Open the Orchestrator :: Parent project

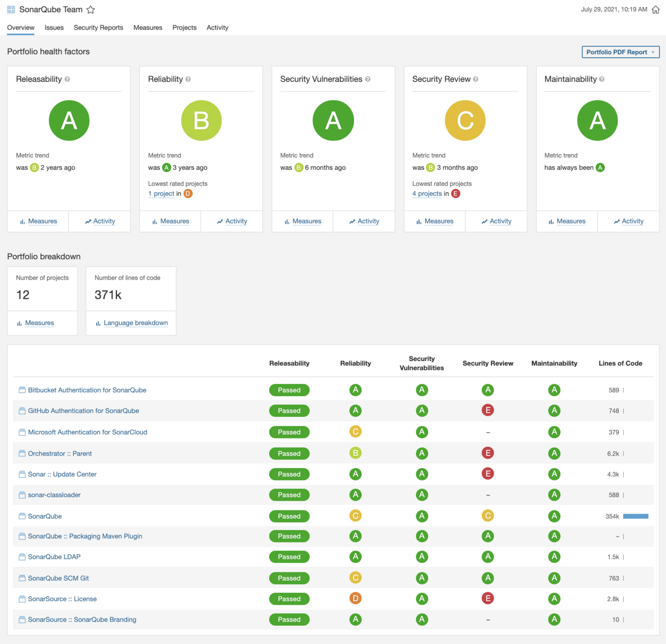[x=60, y=453]
